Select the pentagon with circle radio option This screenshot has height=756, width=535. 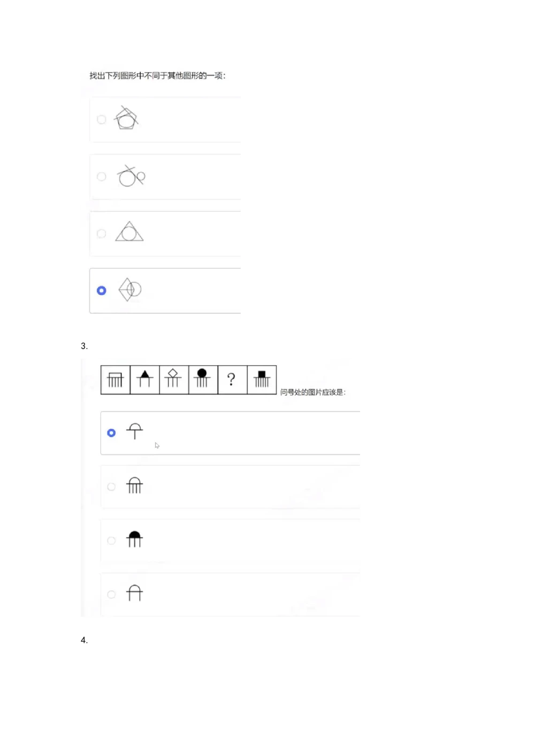click(x=102, y=119)
